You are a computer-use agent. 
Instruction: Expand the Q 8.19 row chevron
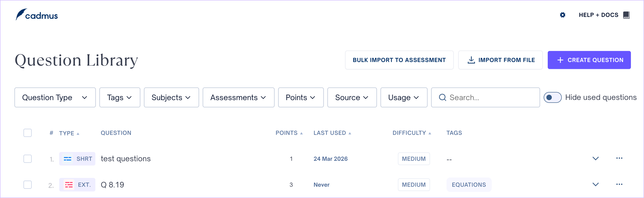(595, 184)
